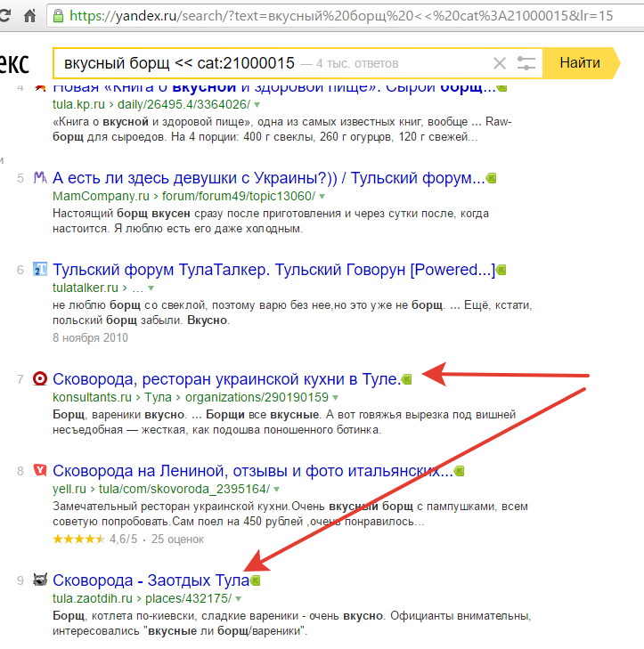Click the tulatalker.ru site link
The width and height of the screenshot is (644, 649).
click(86, 288)
